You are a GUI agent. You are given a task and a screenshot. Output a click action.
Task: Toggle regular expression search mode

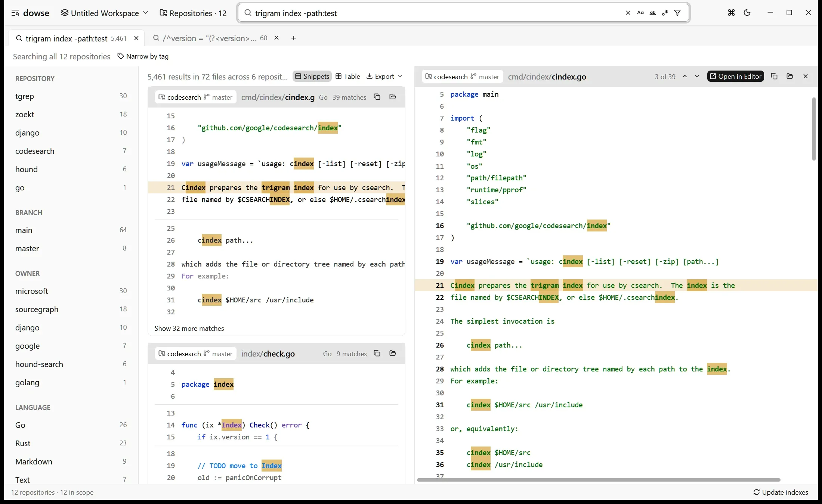click(665, 13)
